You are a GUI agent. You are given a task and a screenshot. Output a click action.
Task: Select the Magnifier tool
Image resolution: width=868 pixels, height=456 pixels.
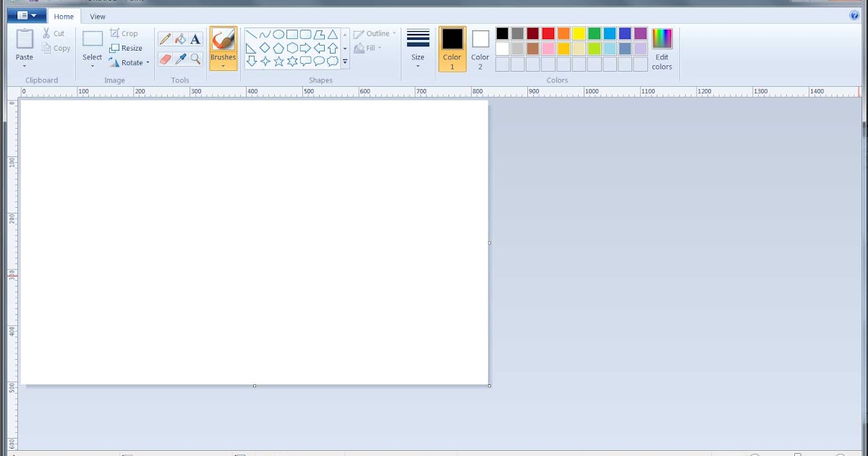point(195,59)
